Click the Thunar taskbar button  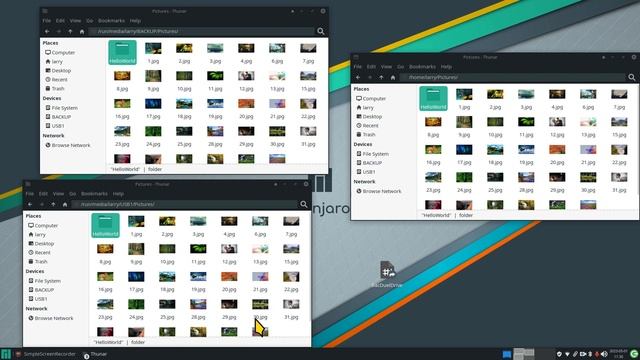point(96,354)
